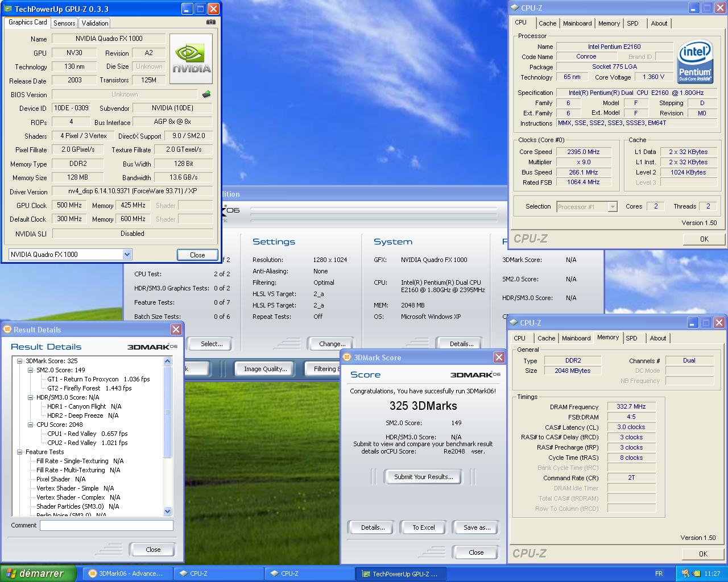Click OK in the lower CPU-Z Memory window
Viewport: 728px width, 582px height.
click(703, 554)
